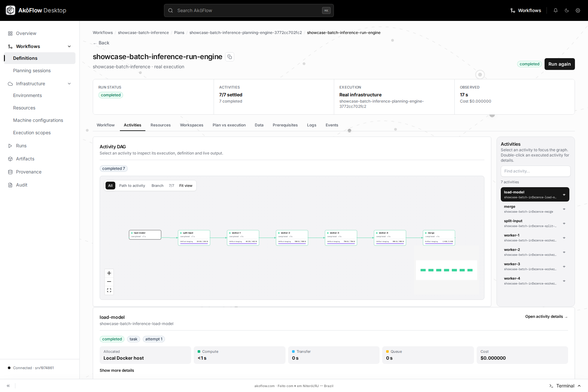Image resolution: width=588 pixels, height=392 pixels.
Task: Zoom in the DAG with the plus button
Action: tap(109, 273)
